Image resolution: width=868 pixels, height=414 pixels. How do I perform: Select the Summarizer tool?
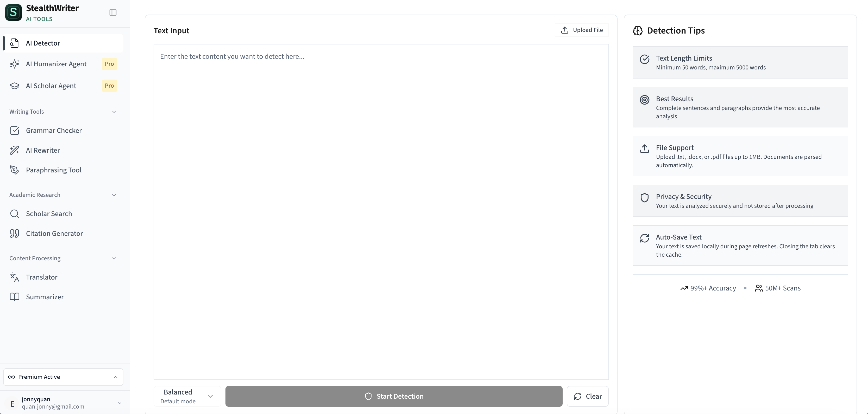[45, 297]
